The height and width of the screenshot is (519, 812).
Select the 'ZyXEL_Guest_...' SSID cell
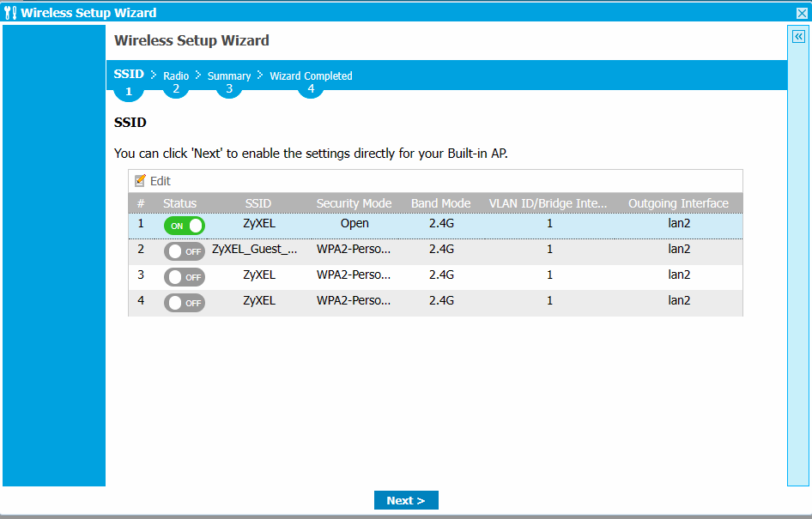[x=254, y=249]
